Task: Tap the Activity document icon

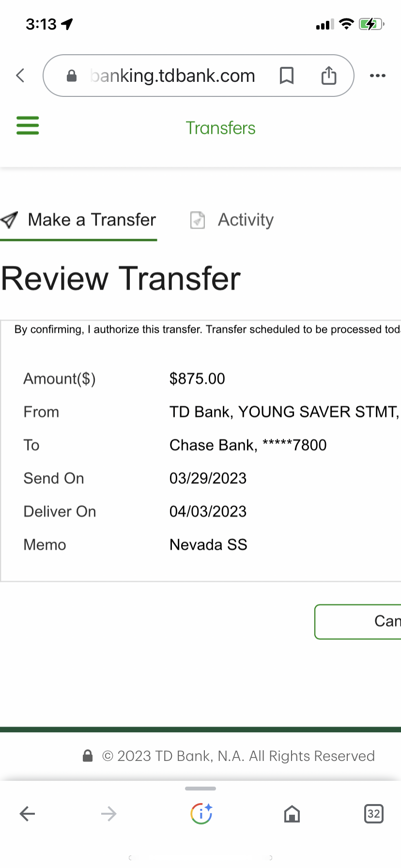Action: coord(198,220)
